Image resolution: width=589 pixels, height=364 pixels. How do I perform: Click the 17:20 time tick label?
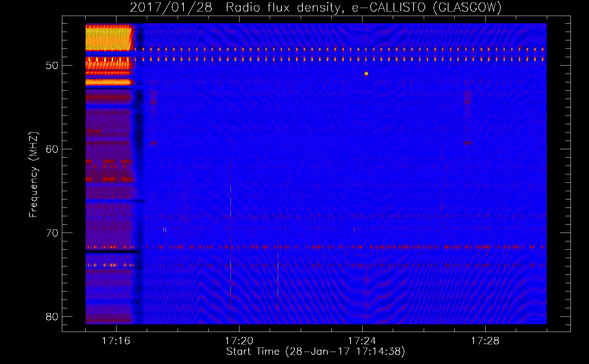coord(239,341)
